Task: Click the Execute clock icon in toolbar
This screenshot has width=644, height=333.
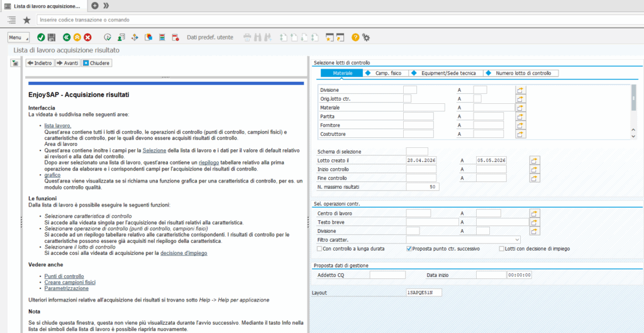Action: point(108,37)
